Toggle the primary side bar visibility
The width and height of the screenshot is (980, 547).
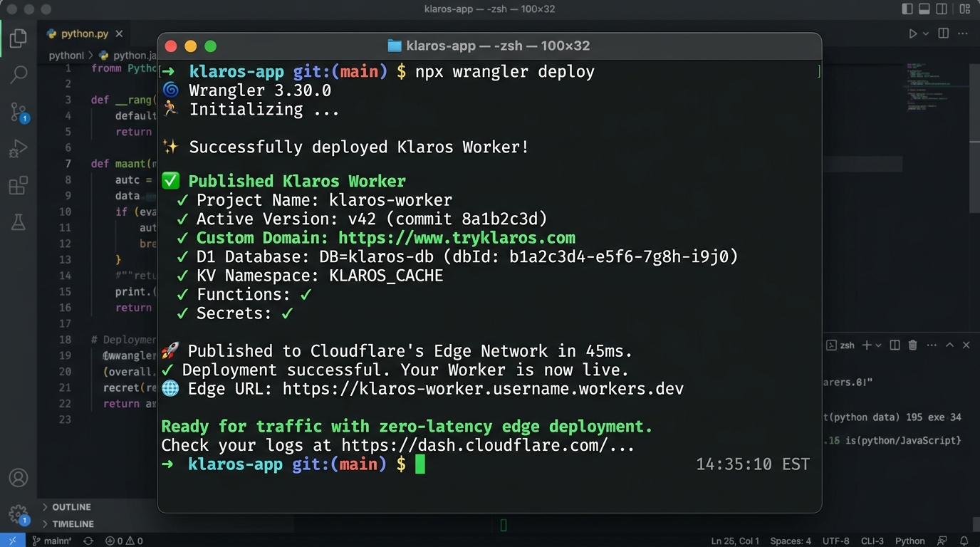907,9
